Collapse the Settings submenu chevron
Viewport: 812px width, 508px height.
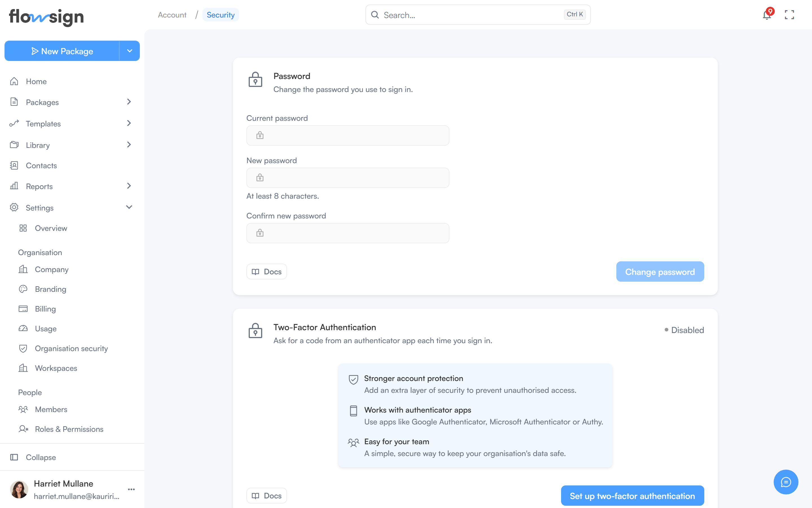point(129,207)
